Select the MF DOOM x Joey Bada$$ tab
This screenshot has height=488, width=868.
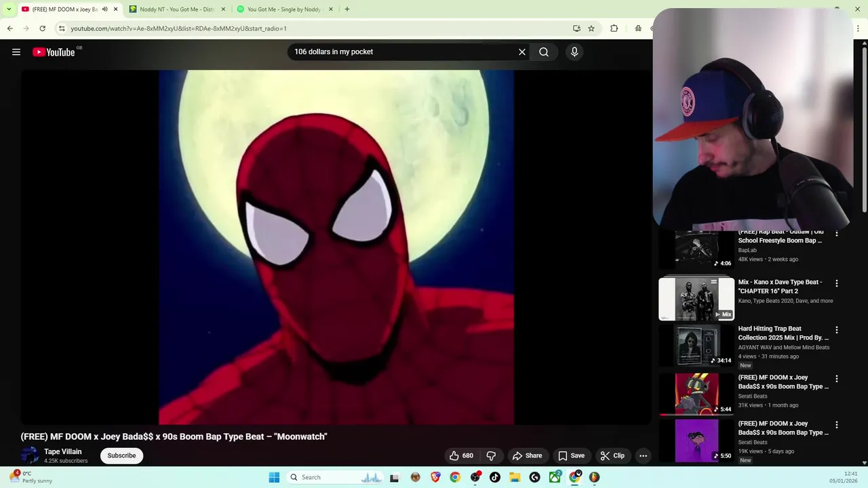pos(64,9)
